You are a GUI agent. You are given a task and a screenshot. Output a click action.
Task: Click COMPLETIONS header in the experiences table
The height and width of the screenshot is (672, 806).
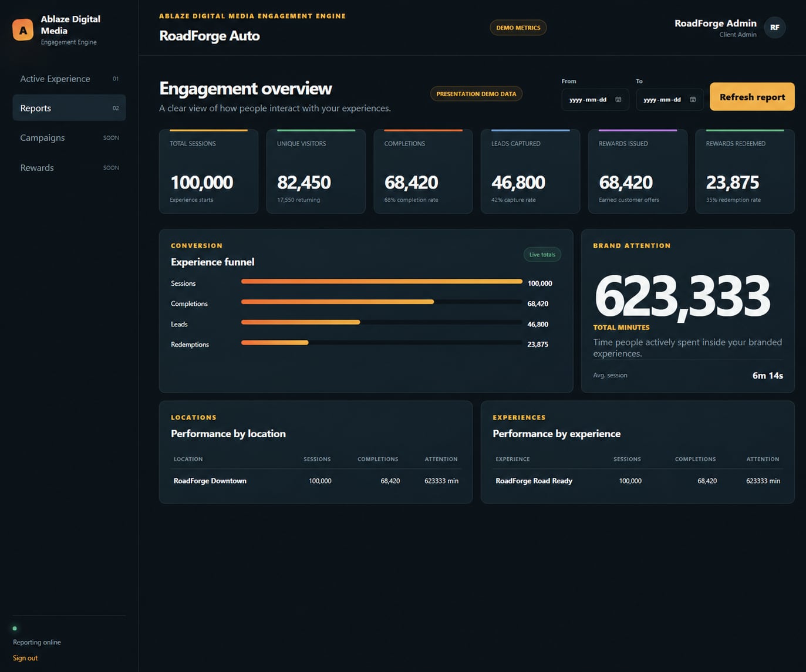[x=695, y=459]
